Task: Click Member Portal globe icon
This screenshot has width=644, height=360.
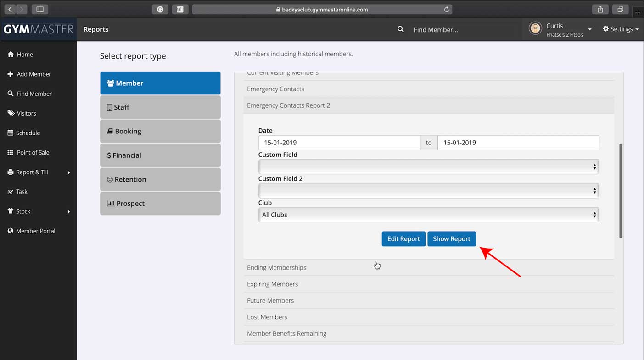Action: pyautogui.click(x=11, y=231)
